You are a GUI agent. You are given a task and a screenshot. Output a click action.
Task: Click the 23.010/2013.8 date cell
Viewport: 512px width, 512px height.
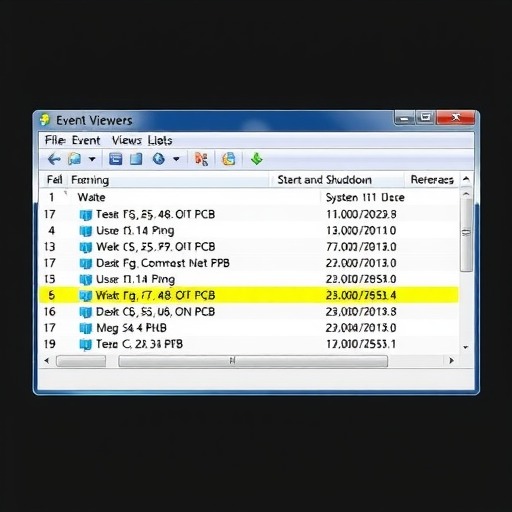tap(361, 312)
